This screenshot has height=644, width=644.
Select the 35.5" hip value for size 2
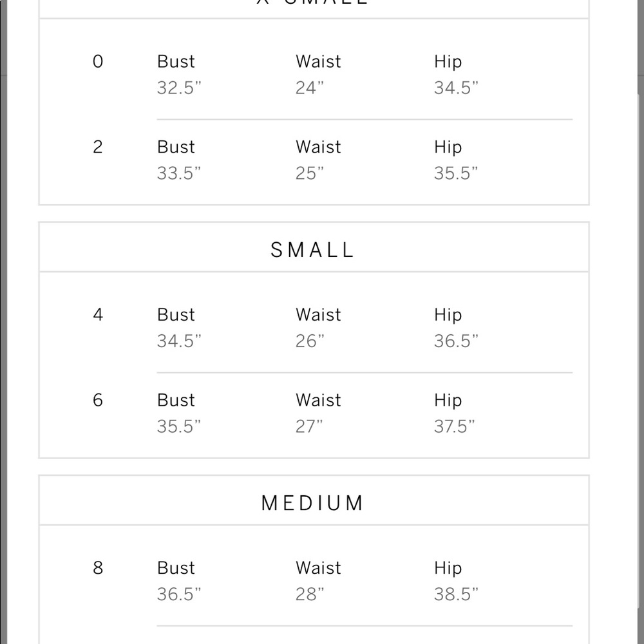click(x=457, y=173)
